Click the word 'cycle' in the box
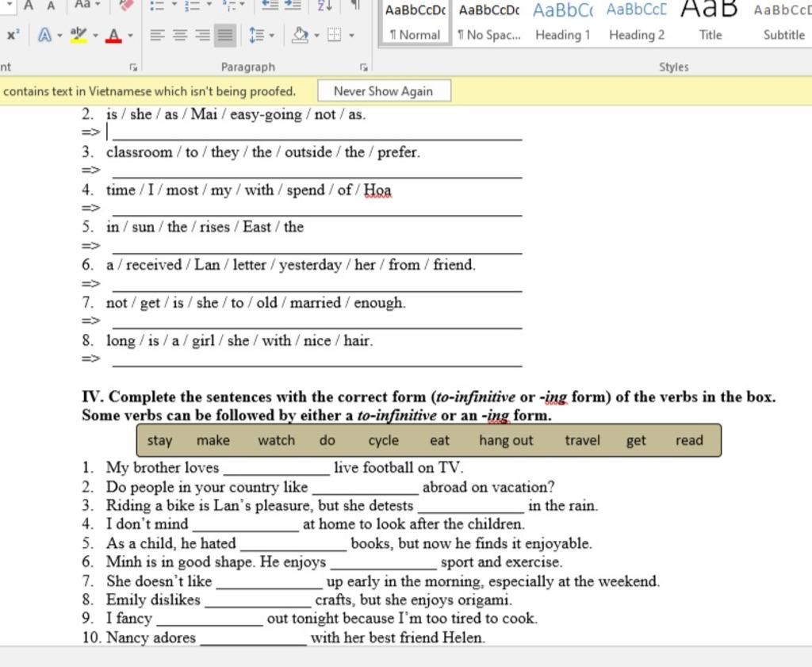812x667 pixels. pyautogui.click(x=384, y=441)
